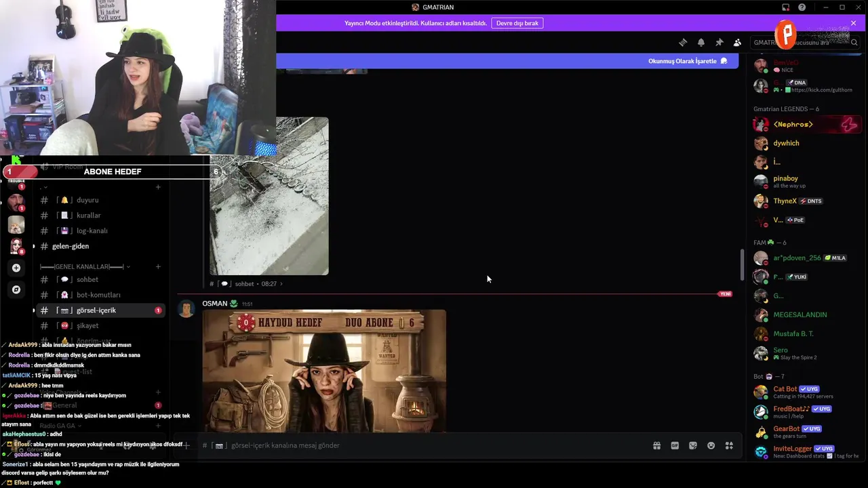The image size is (868, 488).
Task: Open the hamster server icon
Action: pyautogui.click(x=16, y=224)
